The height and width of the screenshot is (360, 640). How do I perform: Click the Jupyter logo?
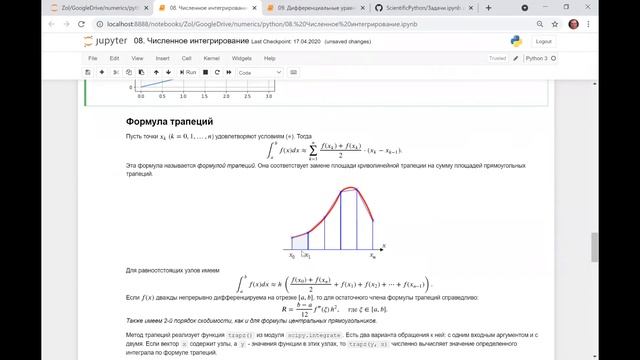point(105,41)
